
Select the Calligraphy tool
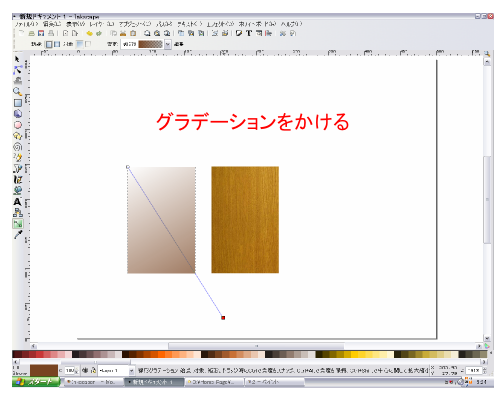[x=18, y=179]
